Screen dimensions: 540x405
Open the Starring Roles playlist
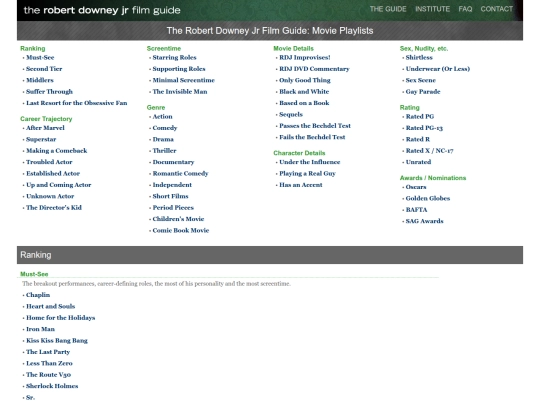pos(175,58)
